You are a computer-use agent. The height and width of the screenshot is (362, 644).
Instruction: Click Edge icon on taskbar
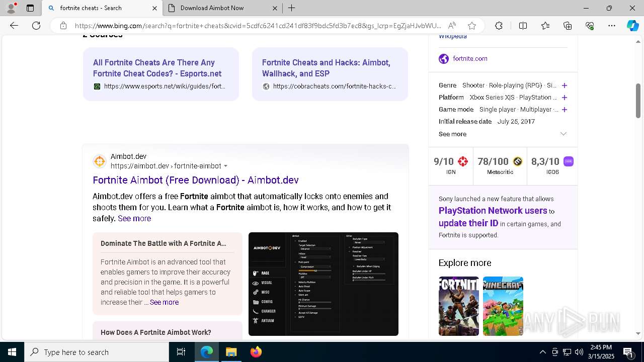pos(207,352)
